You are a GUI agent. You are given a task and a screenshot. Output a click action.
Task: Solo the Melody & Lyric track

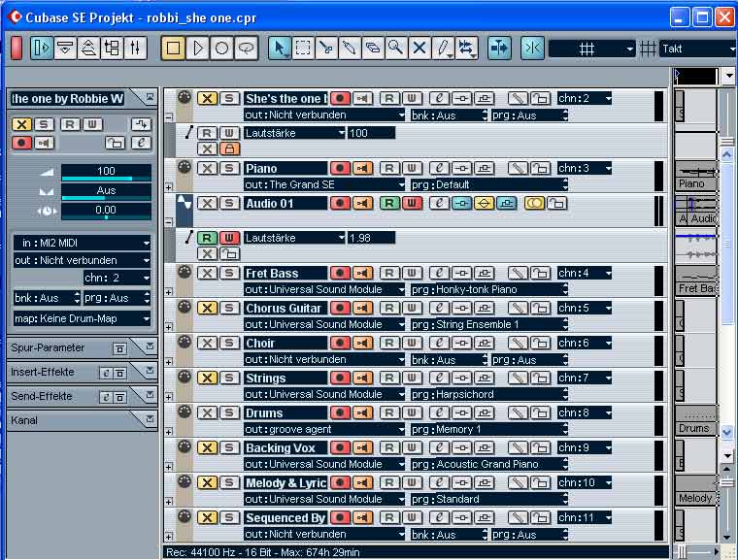click(x=229, y=482)
